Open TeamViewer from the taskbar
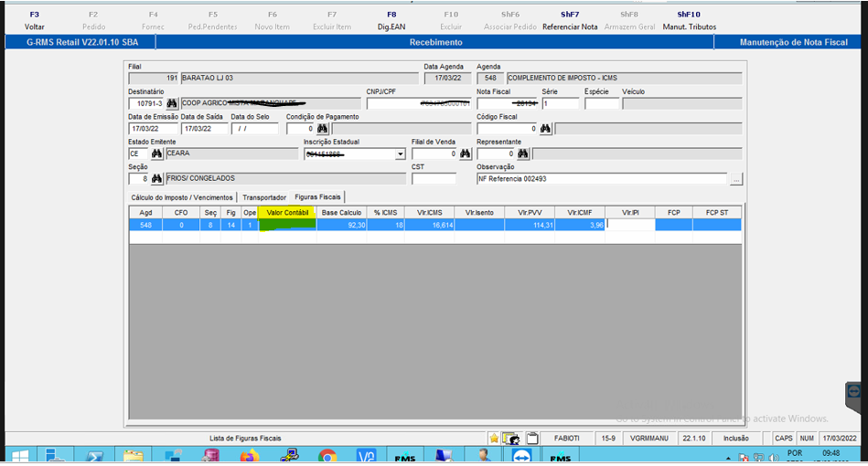The height and width of the screenshot is (466, 868). [521, 457]
